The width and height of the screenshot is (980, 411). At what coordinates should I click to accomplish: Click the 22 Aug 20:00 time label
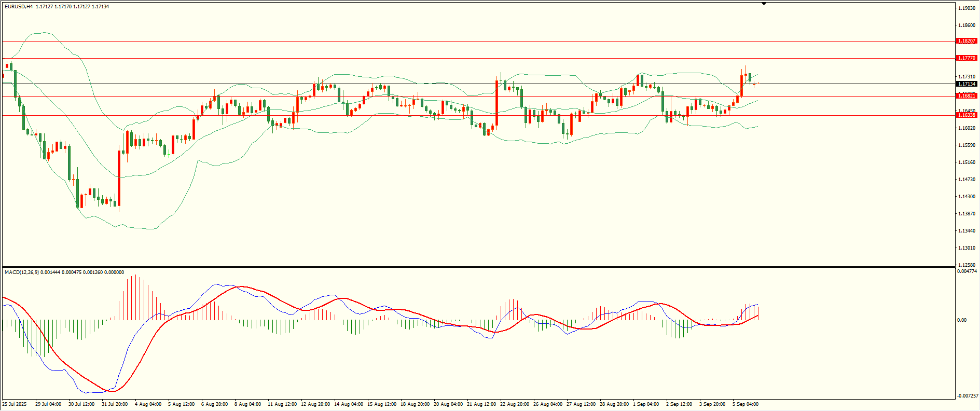coord(514,404)
